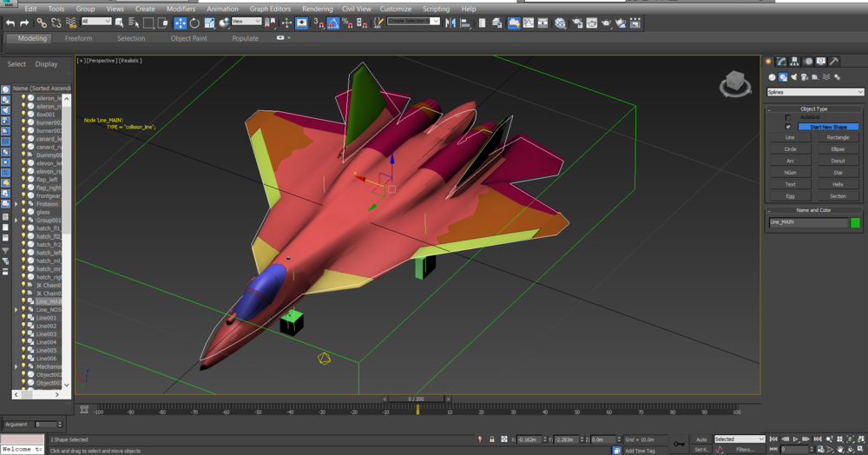Open the selection filter 'All' dropdown
Viewport: 868px width, 455px height.
tap(95, 22)
